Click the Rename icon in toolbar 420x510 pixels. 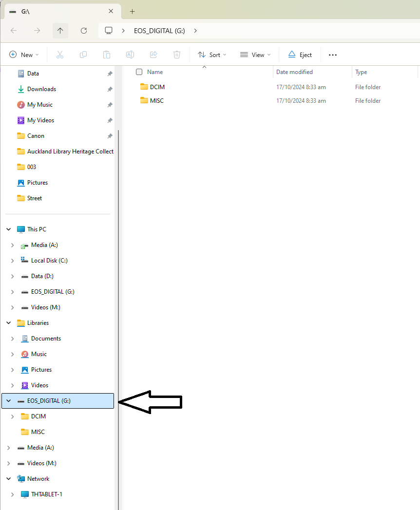[130, 55]
